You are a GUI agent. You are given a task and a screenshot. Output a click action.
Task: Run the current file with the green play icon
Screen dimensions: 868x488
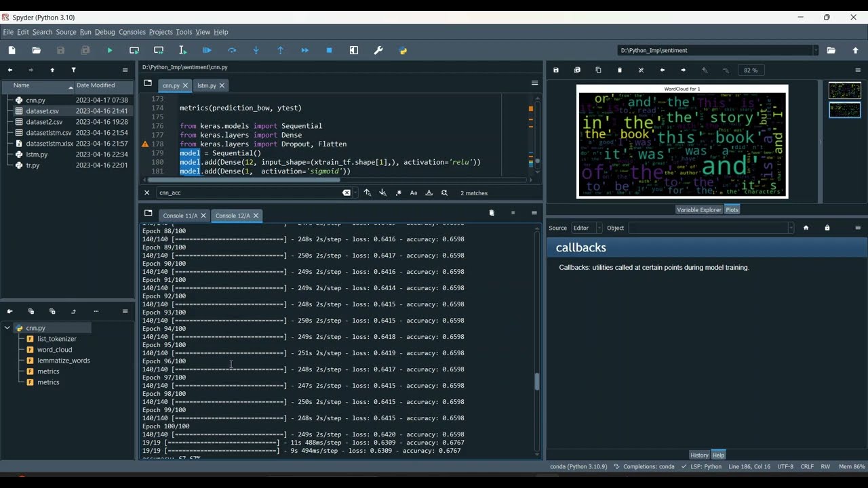pos(110,50)
